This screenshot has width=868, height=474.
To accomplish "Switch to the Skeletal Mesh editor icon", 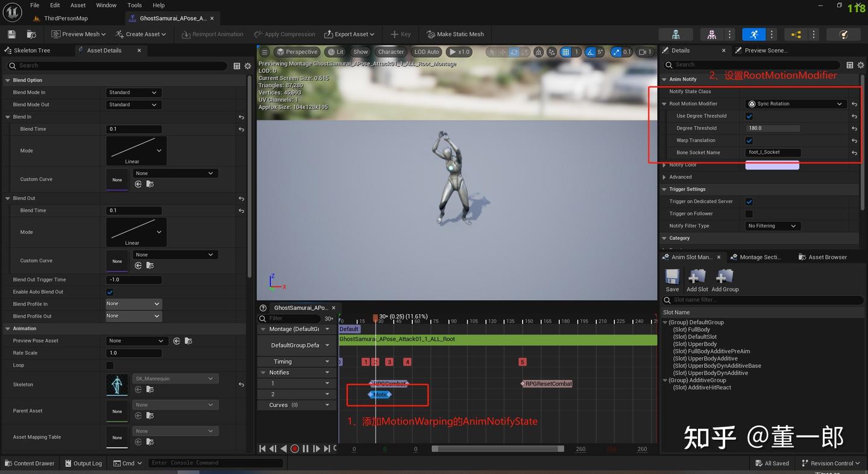I will (x=712, y=34).
